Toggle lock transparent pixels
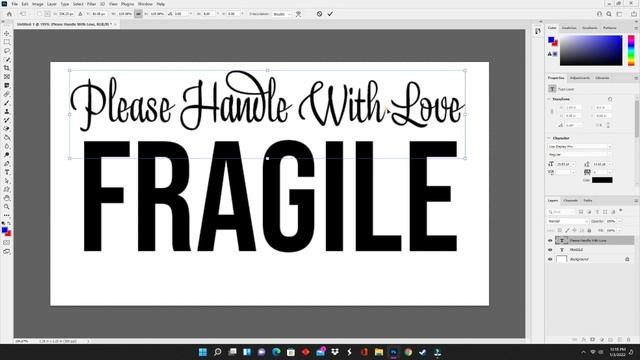Screen dimensions: 640x360 pyautogui.click(x=559, y=231)
